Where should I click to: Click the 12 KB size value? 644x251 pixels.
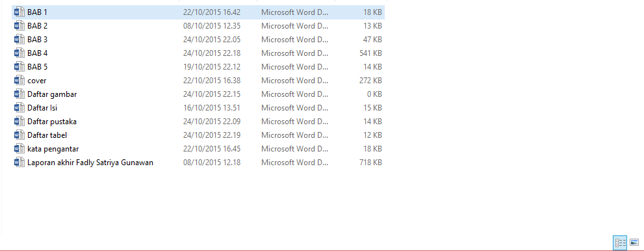pos(372,135)
